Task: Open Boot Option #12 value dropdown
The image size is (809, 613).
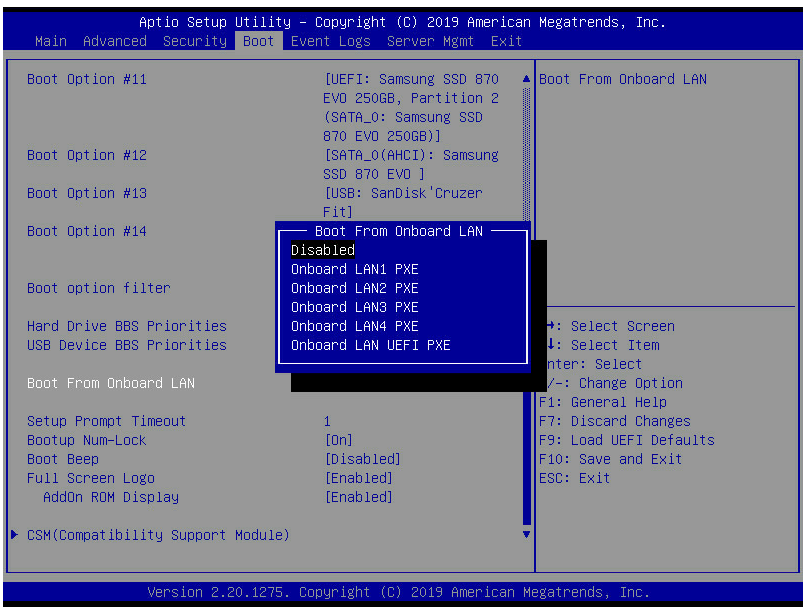Action: pos(410,164)
